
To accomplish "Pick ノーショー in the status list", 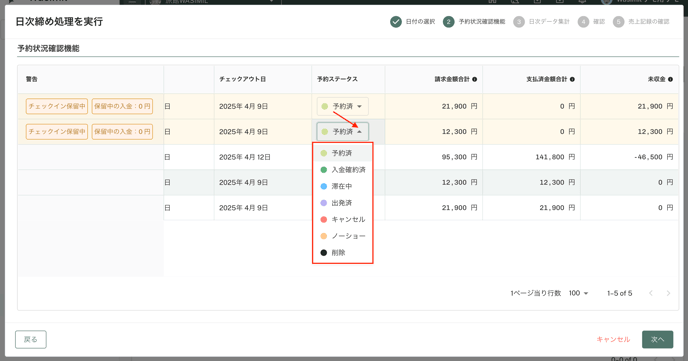I will tap(342, 236).
